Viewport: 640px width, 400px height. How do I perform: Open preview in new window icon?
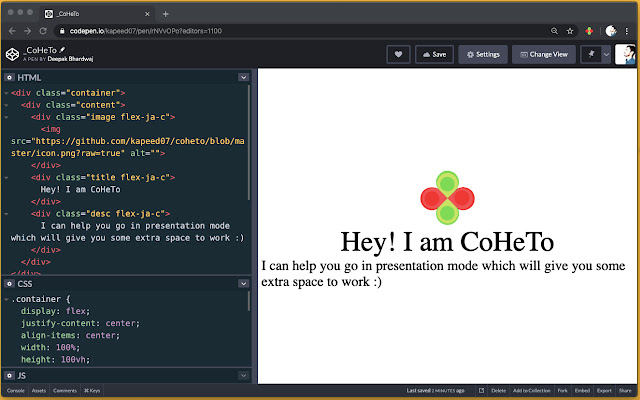click(481, 390)
